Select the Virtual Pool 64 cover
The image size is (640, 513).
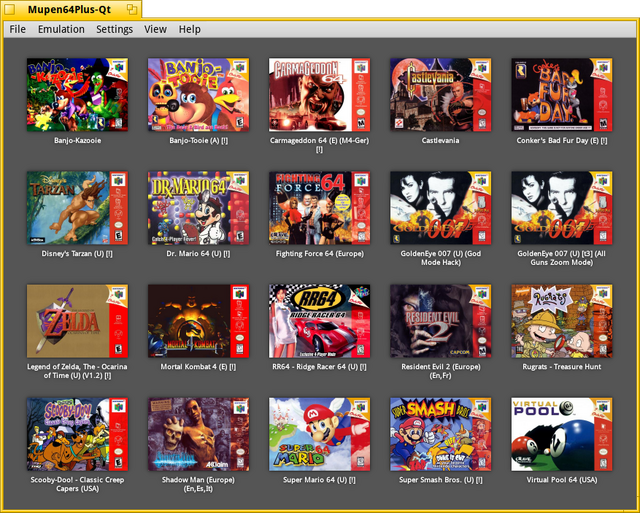point(562,434)
